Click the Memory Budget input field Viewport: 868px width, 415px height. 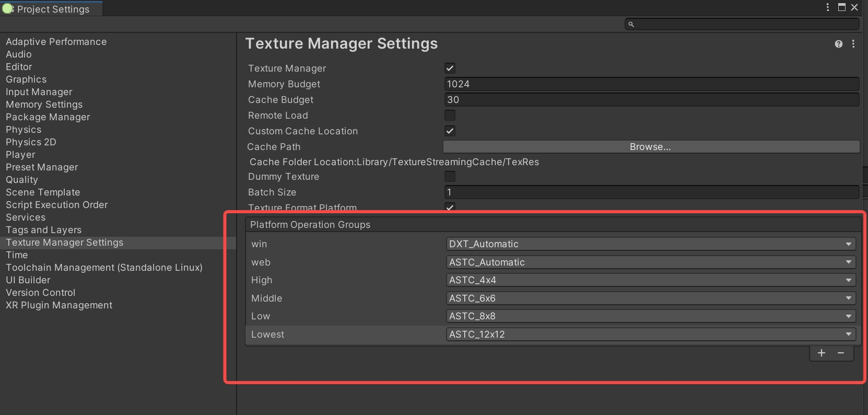coord(651,84)
